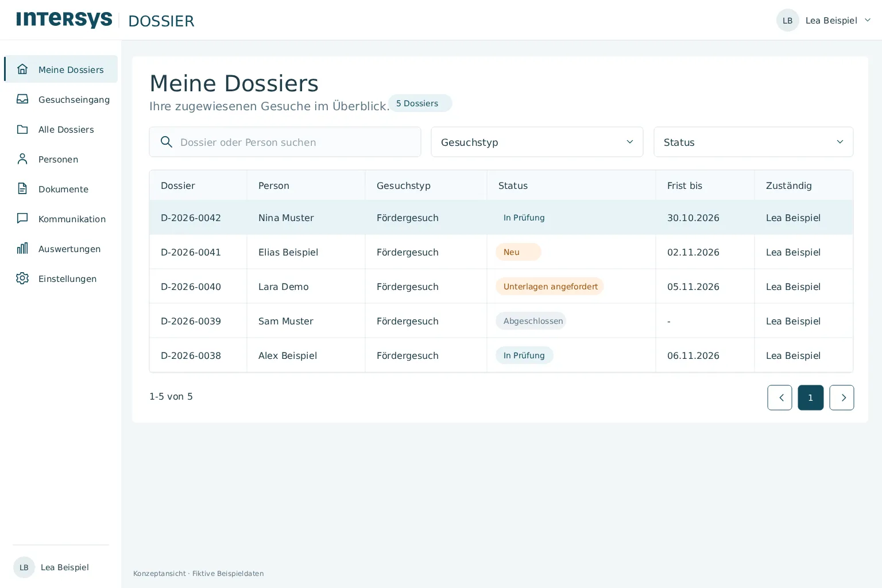Screen dimensions: 882x588
Task: Click the inbox tray icon for Gesuchseingang
Action: pyautogui.click(x=22, y=99)
